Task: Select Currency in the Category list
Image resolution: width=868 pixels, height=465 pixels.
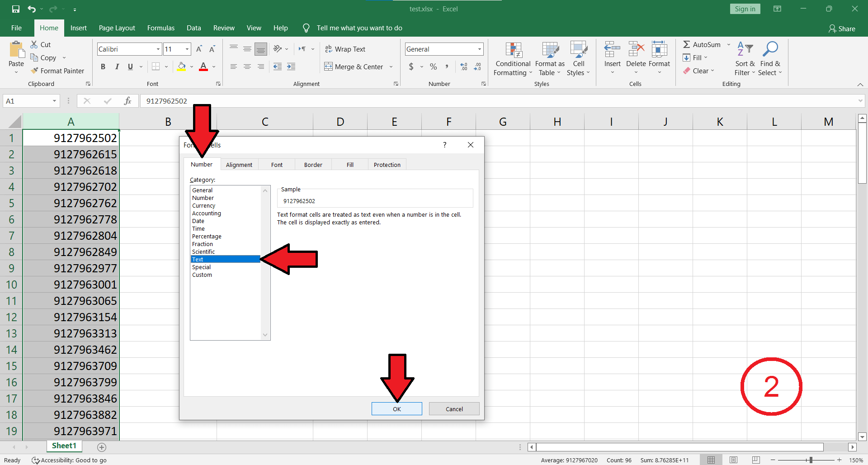Action: point(203,205)
